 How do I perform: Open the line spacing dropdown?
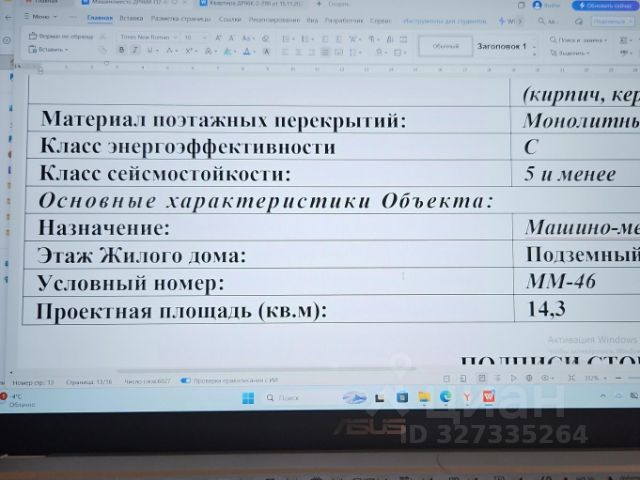(x=355, y=52)
